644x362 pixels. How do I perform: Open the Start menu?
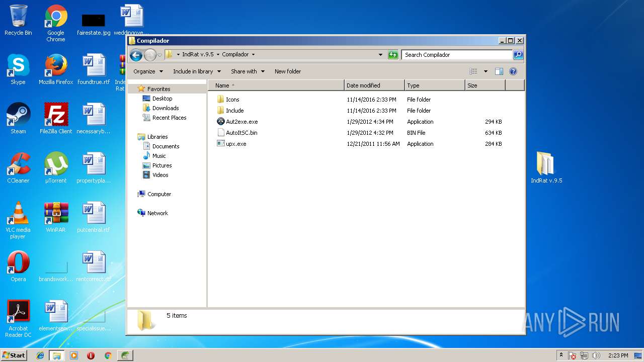pos(14,355)
